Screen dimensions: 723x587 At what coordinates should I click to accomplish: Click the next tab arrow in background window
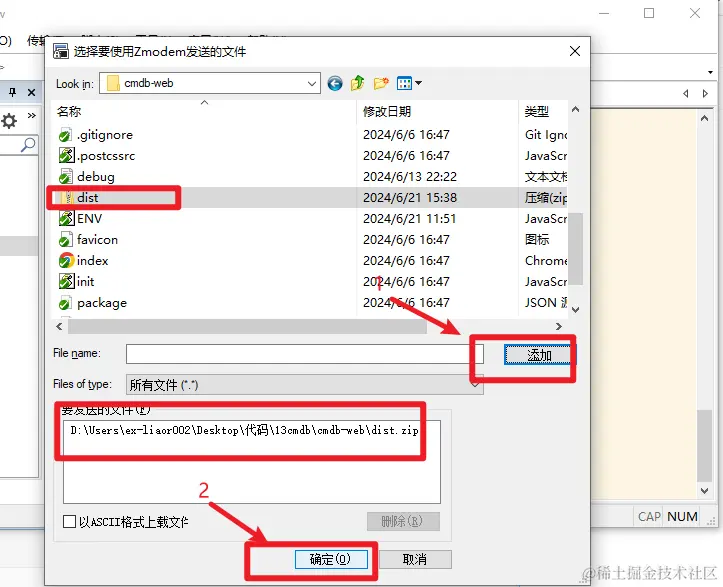click(705, 94)
